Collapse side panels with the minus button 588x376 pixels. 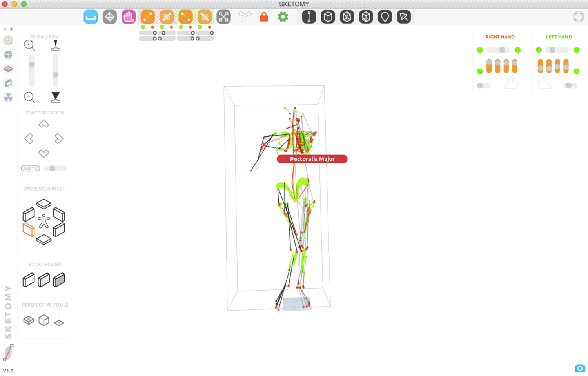point(5,29)
